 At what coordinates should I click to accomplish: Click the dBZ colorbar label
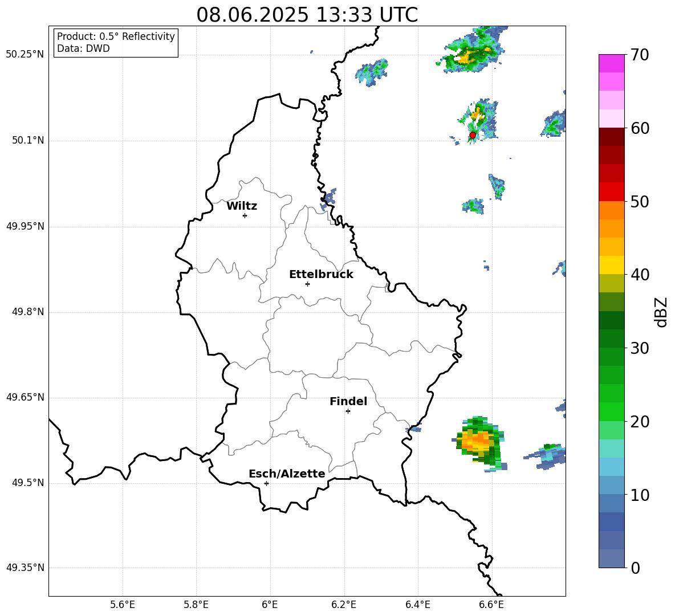(x=662, y=312)
